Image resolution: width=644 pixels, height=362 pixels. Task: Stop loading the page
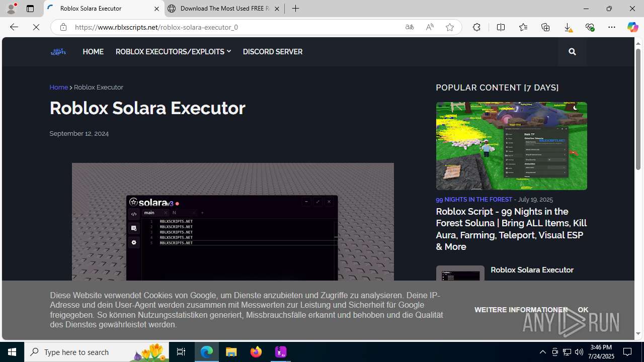[36, 27]
